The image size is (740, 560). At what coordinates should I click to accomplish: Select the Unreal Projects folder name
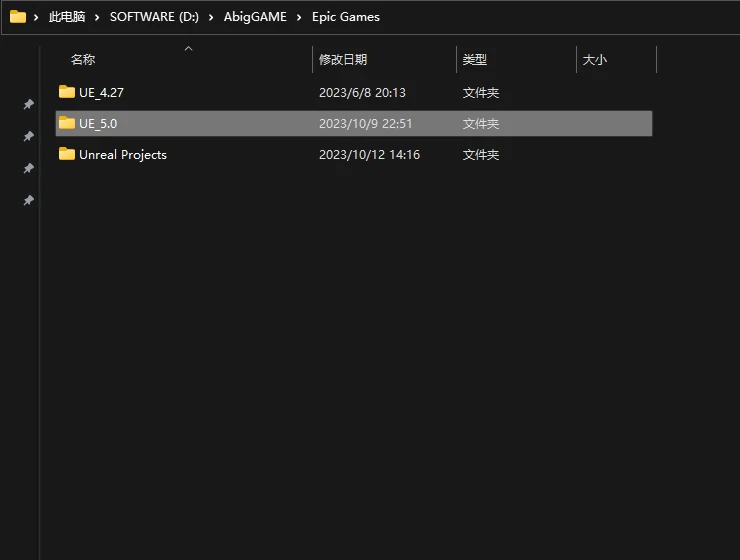(x=123, y=155)
